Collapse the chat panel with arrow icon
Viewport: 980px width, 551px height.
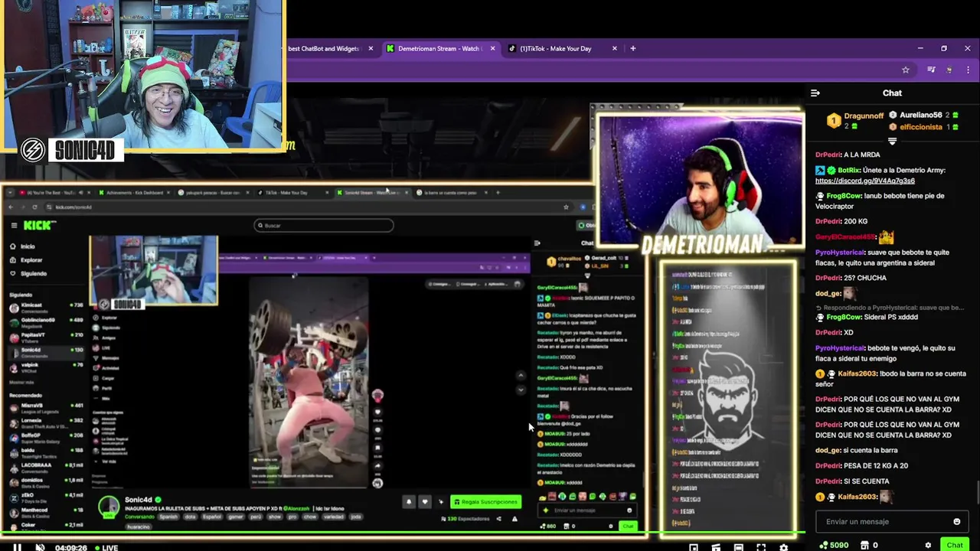pos(815,93)
